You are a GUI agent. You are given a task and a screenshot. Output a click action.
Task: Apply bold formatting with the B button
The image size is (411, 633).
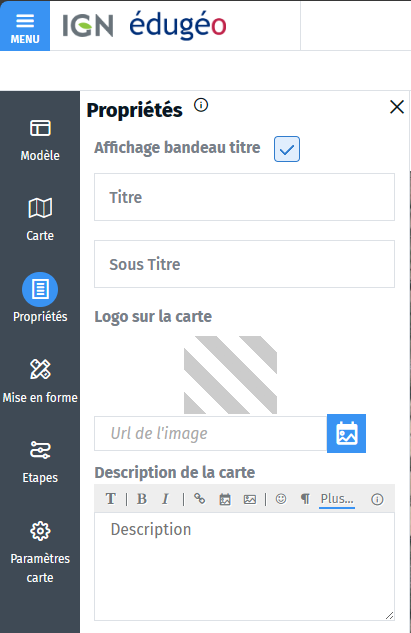pos(142,499)
